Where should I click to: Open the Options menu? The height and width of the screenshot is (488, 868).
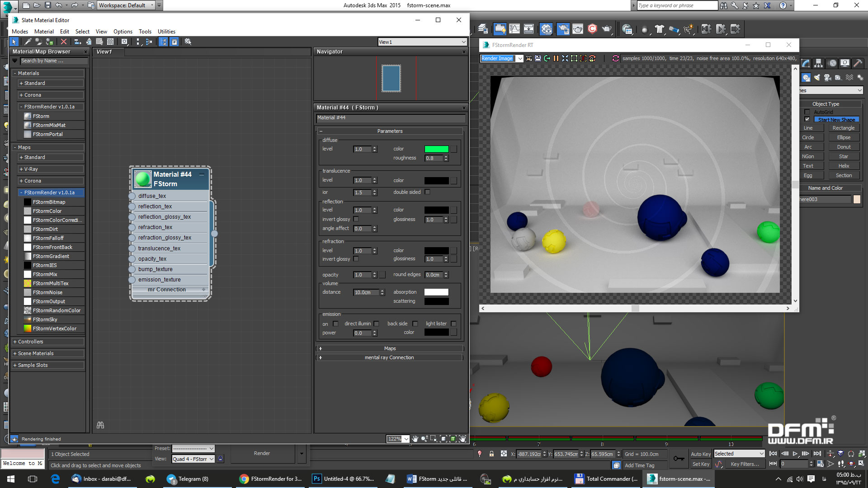click(123, 31)
